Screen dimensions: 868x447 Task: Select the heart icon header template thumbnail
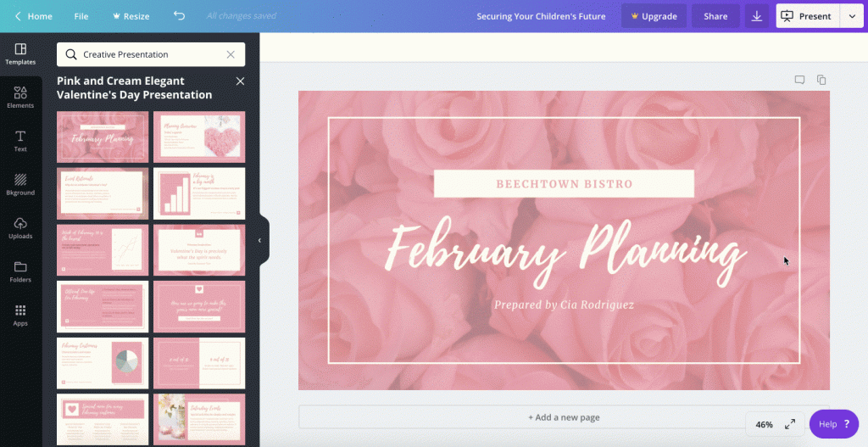pos(103,419)
